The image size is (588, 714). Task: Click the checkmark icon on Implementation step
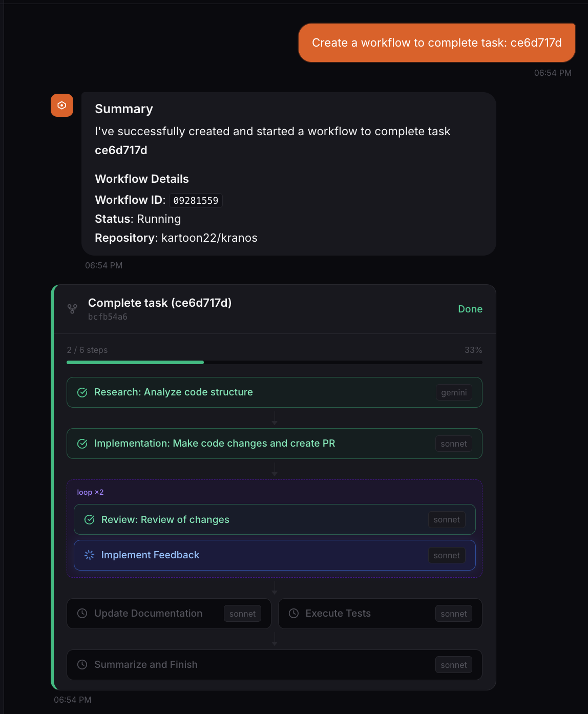point(82,444)
